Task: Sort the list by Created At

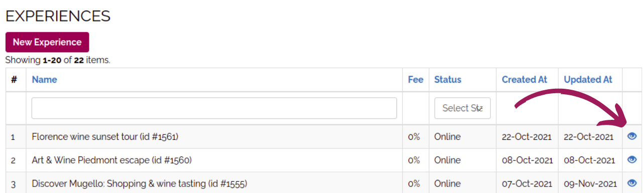Action: (x=525, y=80)
